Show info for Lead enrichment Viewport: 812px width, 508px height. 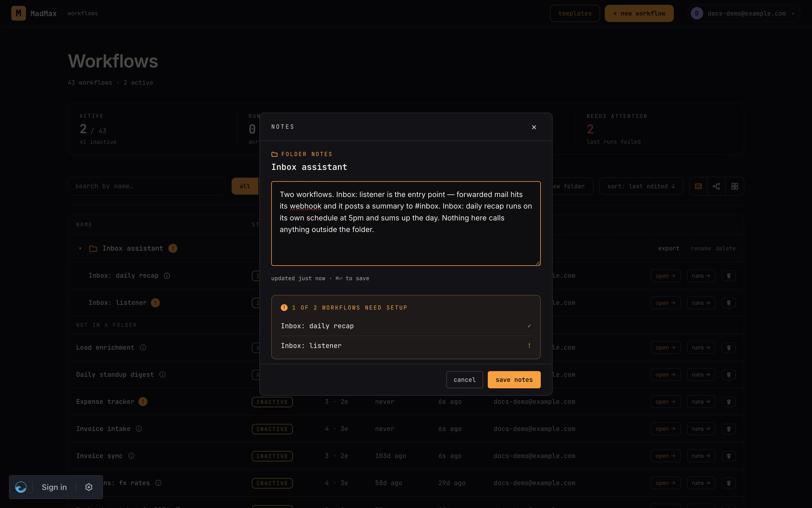[143, 347]
